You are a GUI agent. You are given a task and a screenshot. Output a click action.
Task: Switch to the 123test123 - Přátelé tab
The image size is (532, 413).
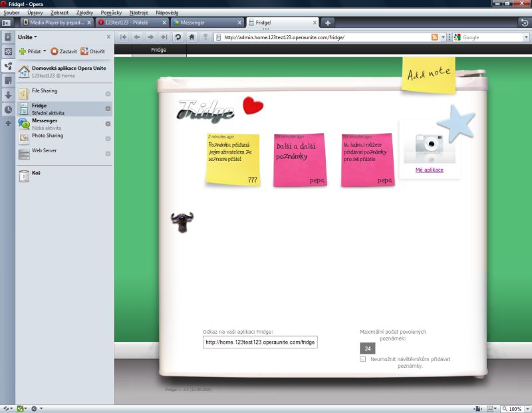tap(132, 23)
